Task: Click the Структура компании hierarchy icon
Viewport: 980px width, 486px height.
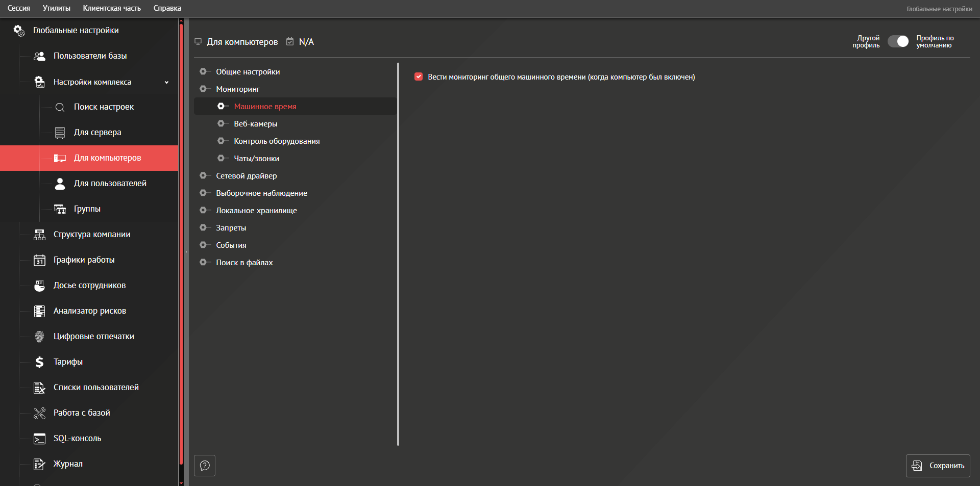Action: pos(39,235)
